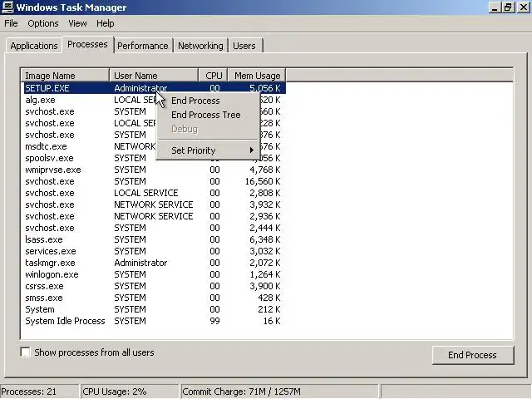Open the Options menu
This screenshot has width=532, height=399.
(x=43, y=23)
